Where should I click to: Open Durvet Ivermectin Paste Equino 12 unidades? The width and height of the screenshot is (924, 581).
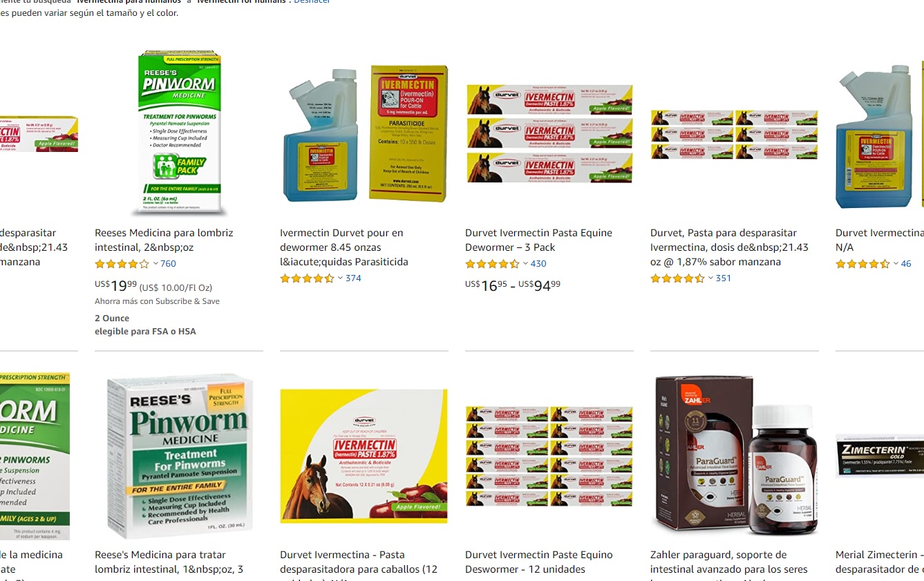(x=538, y=562)
